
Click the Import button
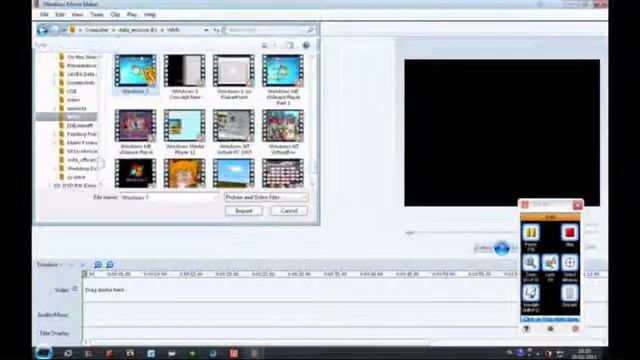pyautogui.click(x=244, y=211)
